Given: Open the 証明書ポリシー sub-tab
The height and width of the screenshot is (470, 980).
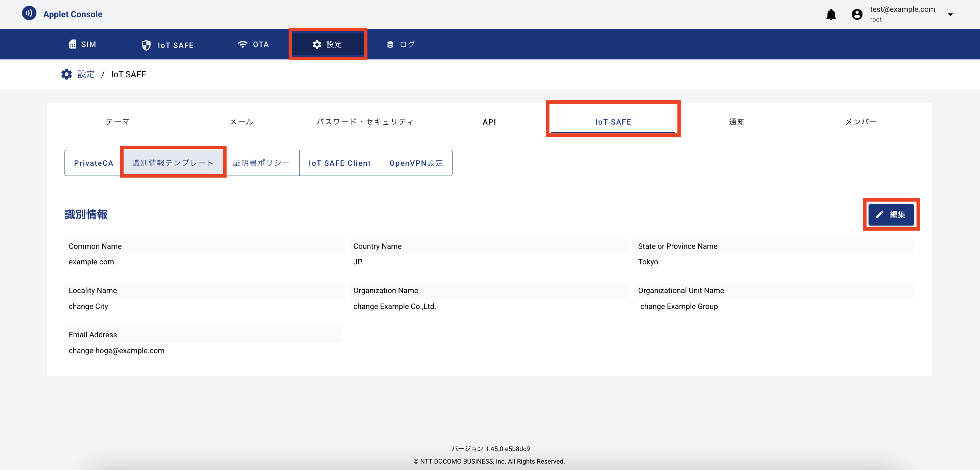Looking at the screenshot, I should click(261, 163).
